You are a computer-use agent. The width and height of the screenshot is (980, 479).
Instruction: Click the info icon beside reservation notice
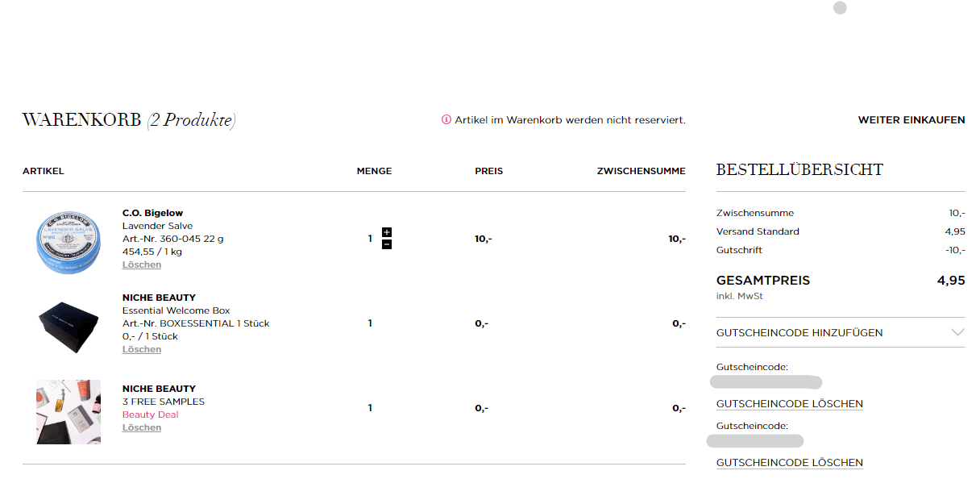click(x=446, y=120)
